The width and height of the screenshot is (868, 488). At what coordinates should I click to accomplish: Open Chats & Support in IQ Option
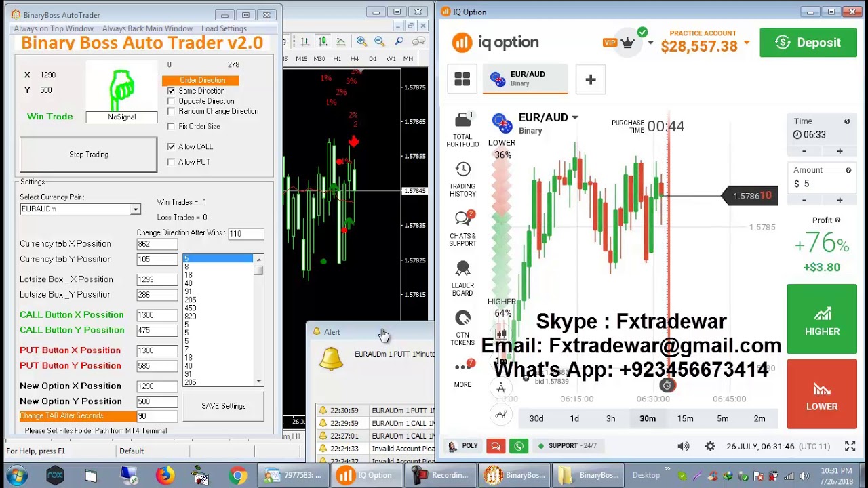(462, 229)
